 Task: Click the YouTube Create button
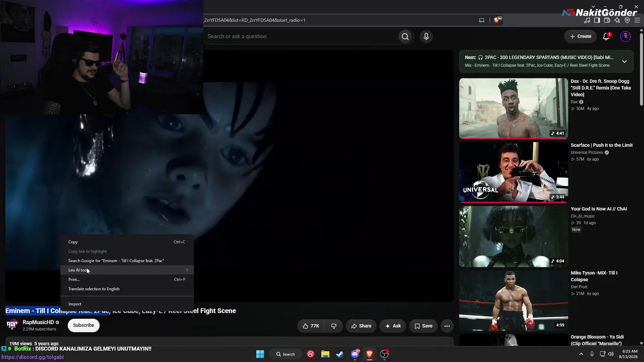tap(581, 36)
